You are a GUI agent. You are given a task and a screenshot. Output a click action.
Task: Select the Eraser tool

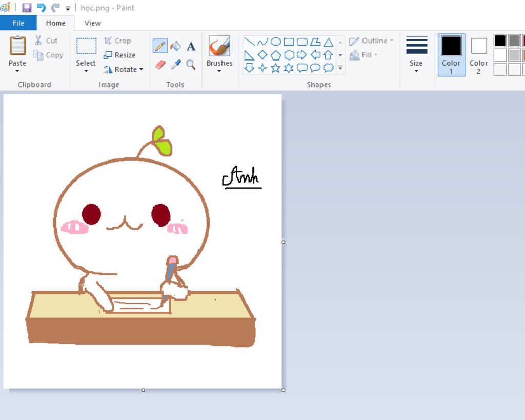click(160, 64)
